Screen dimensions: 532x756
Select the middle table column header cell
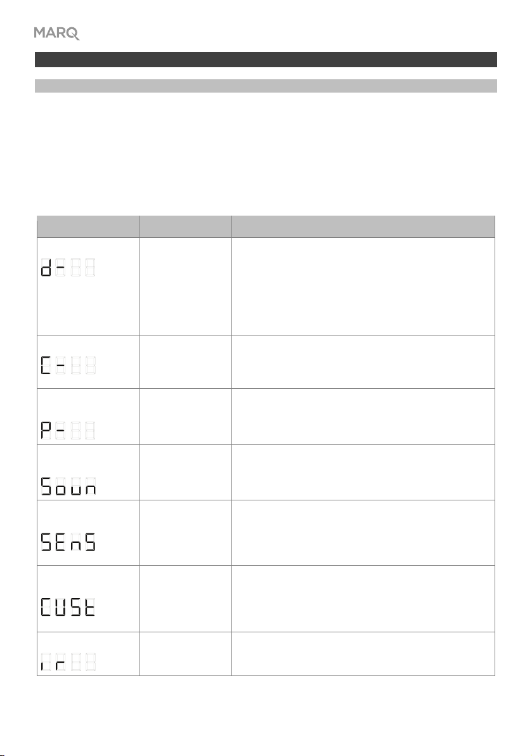click(185, 226)
